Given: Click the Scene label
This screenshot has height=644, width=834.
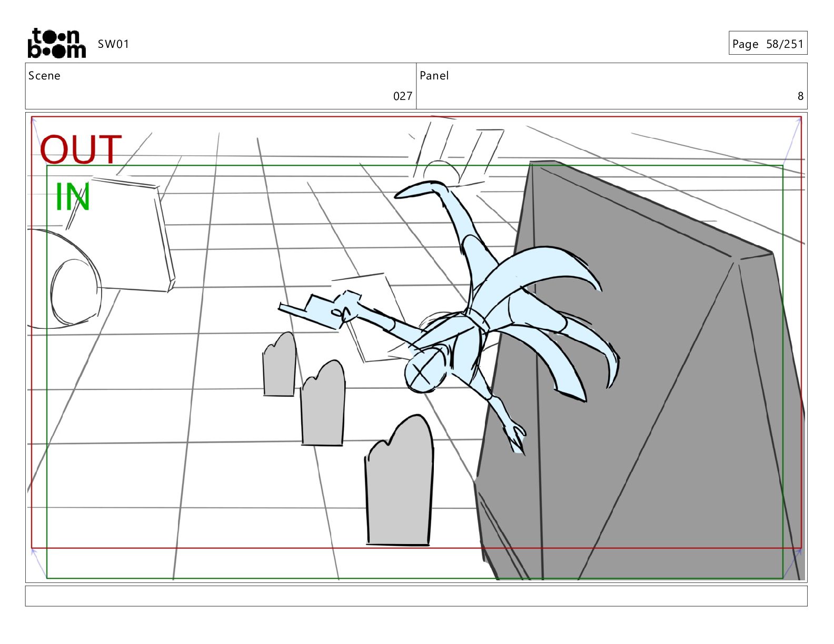Looking at the screenshot, I should (44, 76).
